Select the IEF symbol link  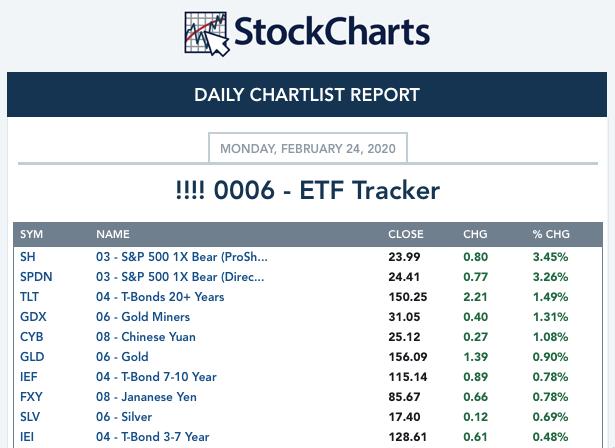click(x=29, y=377)
